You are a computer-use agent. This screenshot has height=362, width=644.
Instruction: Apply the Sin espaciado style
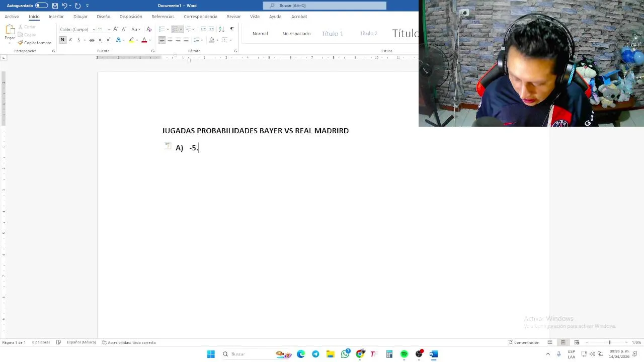(x=296, y=34)
